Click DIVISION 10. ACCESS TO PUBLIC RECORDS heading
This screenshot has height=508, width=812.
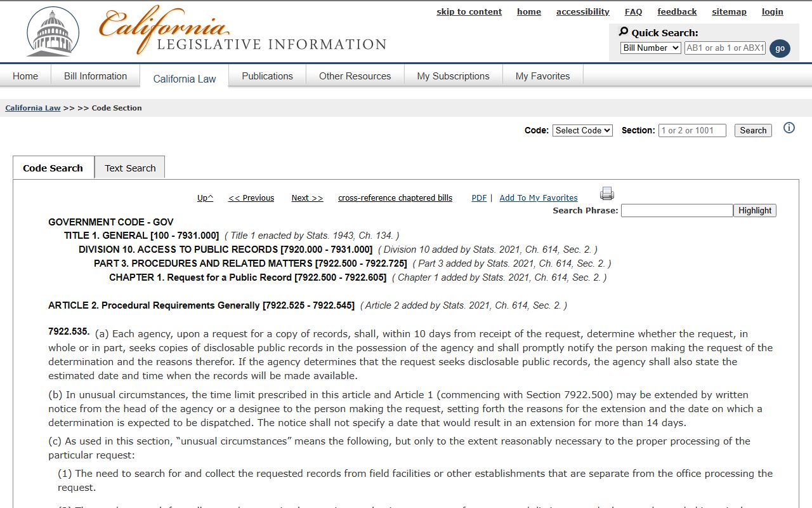click(x=226, y=250)
